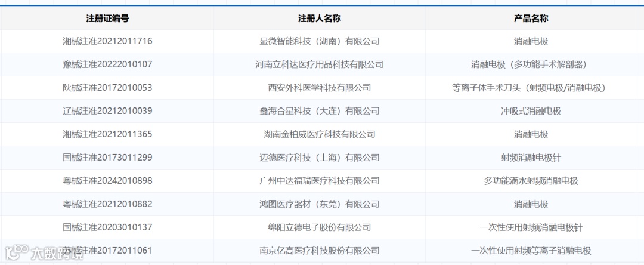Select registration number 湘械注准20212011365

107,134
